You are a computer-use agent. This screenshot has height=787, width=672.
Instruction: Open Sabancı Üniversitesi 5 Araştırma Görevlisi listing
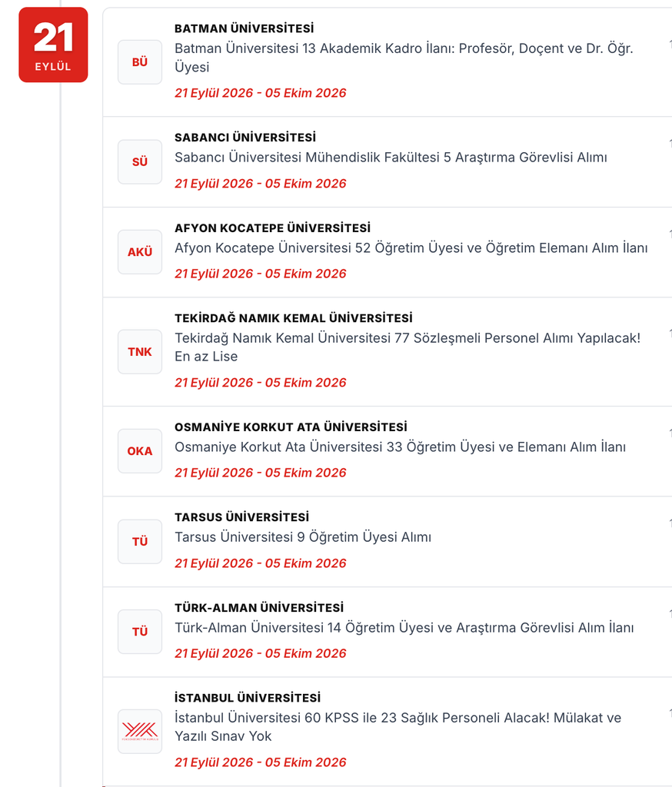pos(391,158)
